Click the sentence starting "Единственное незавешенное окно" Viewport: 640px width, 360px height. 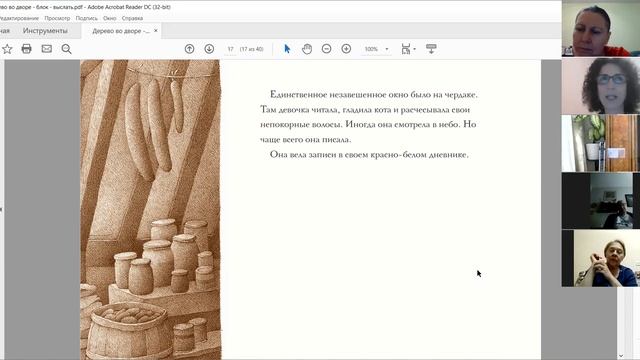pos(373,94)
